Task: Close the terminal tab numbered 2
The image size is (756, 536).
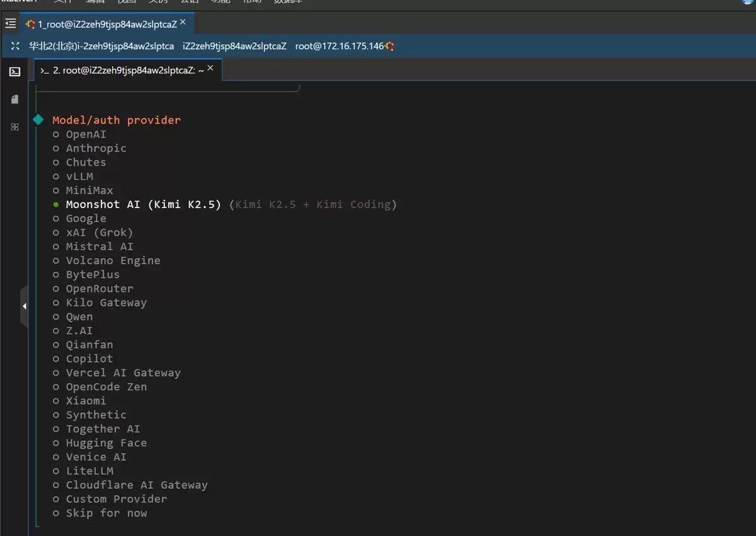Action: click(210, 68)
